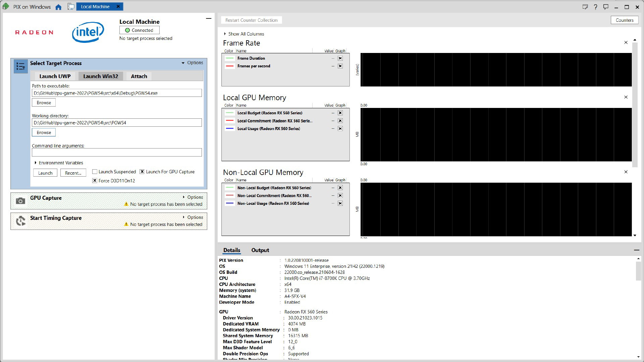Browse for working directory

pos(44,132)
